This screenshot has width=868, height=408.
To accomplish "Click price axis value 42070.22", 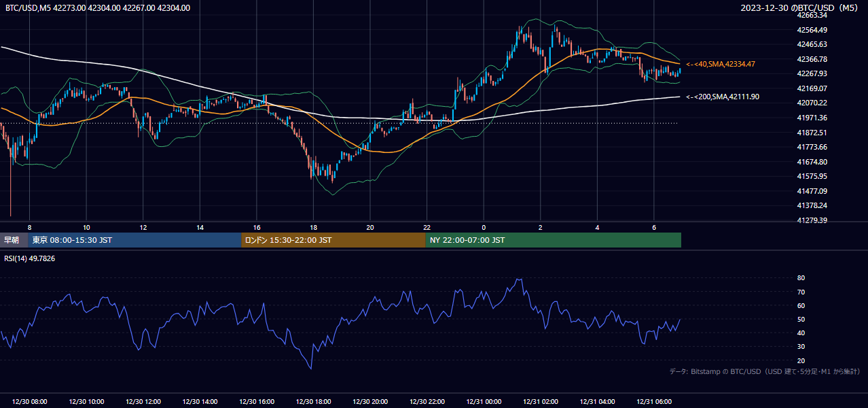I will (812, 103).
